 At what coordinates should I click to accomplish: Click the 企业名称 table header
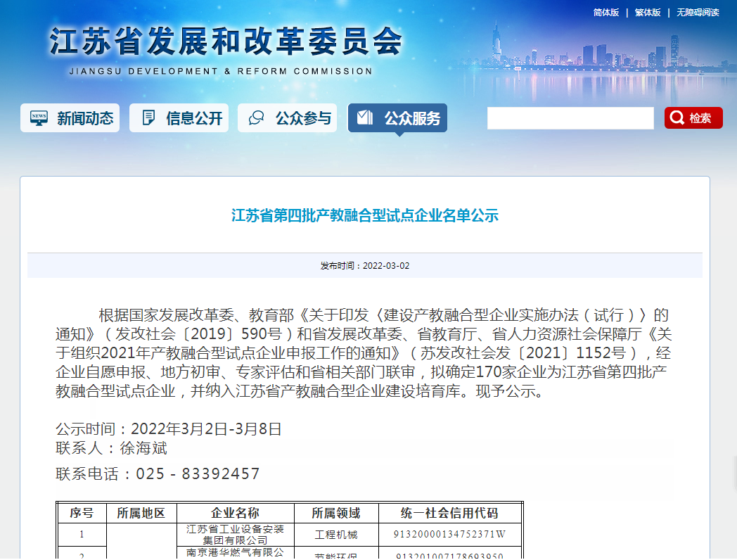coord(236,513)
